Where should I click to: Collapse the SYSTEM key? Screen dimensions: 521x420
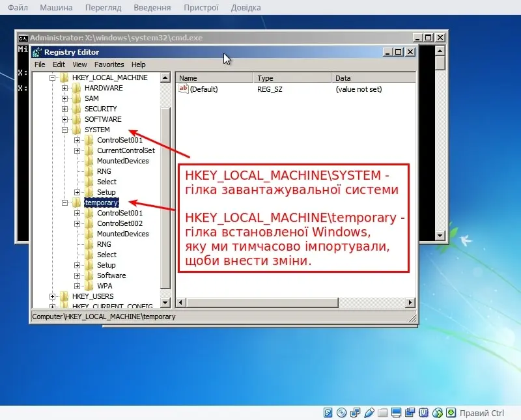coord(64,130)
